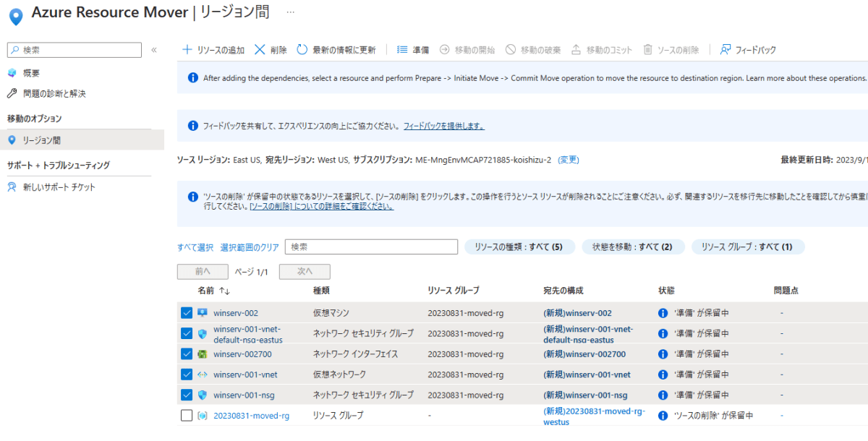The image size is (868, 441).
Task: Open 問題の診断と解決 in the sidebar
Action: tap(54, 93)
